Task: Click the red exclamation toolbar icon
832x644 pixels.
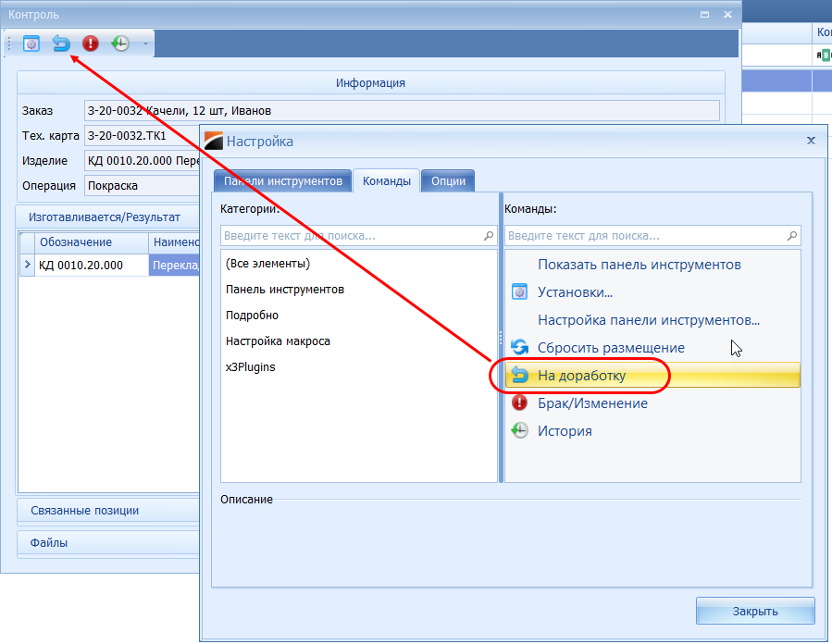Action: [90, 43]
